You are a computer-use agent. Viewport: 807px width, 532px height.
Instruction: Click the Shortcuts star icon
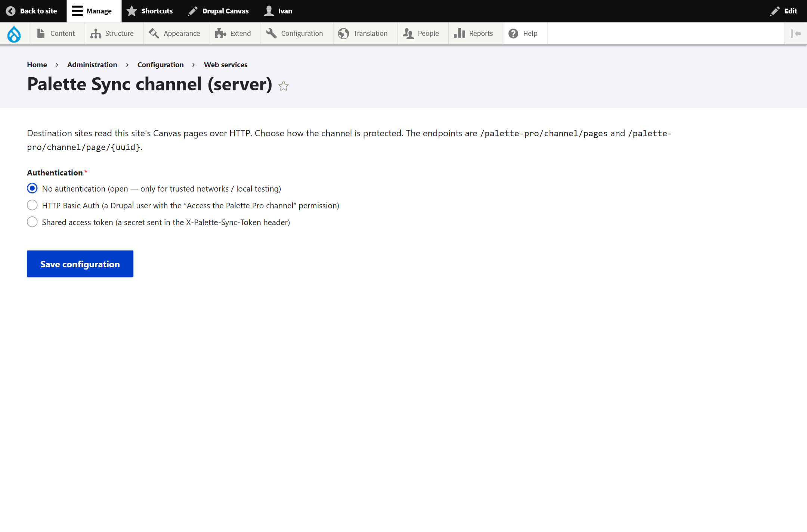pos(132,11)
